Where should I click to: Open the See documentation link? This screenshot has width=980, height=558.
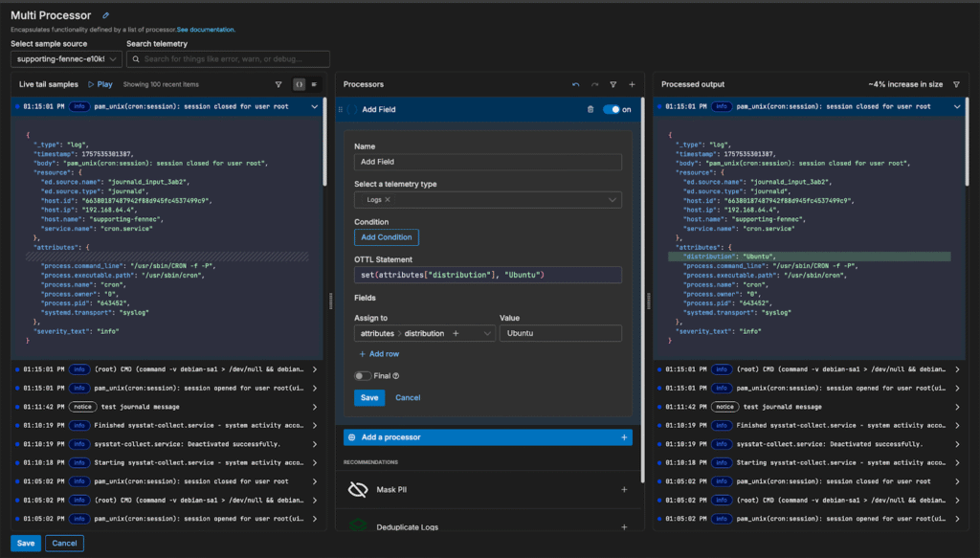[206, 30]
